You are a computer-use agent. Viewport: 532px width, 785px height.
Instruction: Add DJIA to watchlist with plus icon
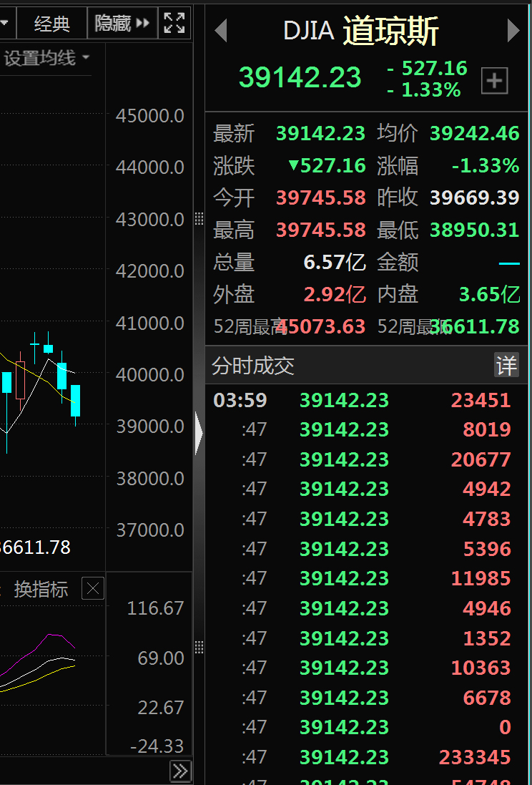495,80
